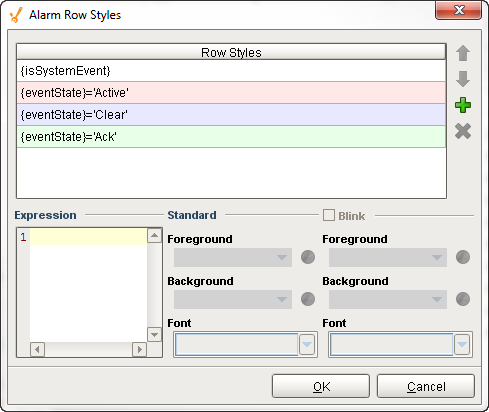The width and height of the screenshot is (489, 412).
Task: Open Standard Background color picker circle
Action: 308,299
